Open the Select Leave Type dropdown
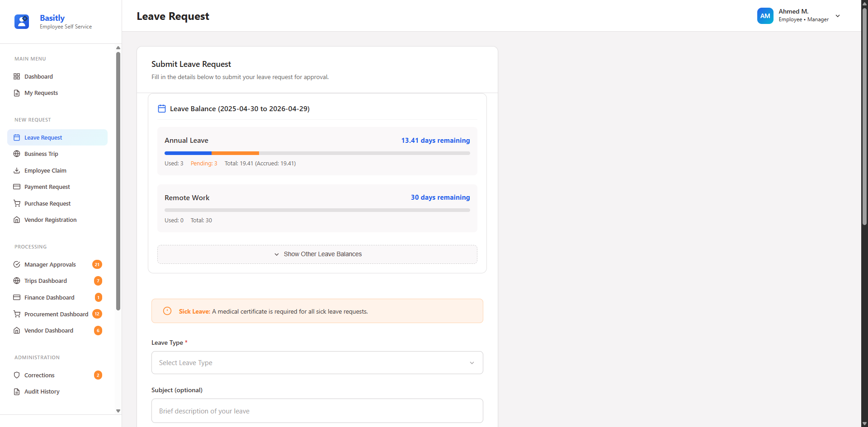The image size is (868, 427). click(x=317, y=362)
